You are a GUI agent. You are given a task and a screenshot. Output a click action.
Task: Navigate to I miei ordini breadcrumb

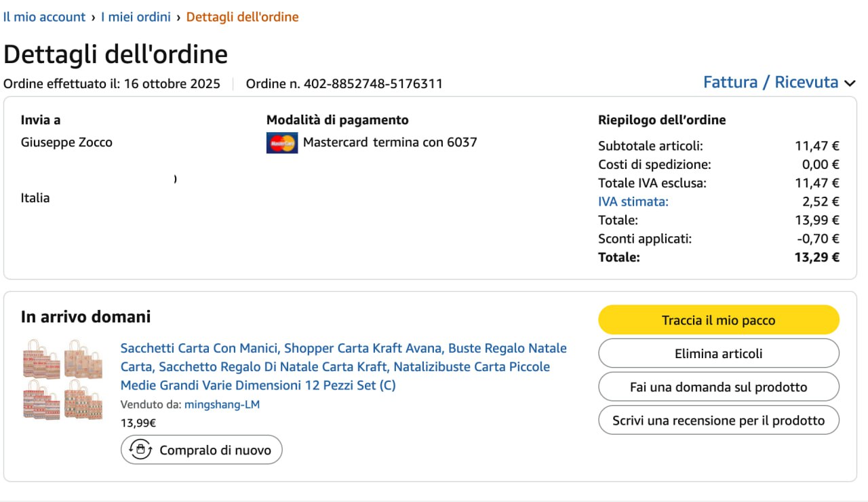click(x=136, y=17)
